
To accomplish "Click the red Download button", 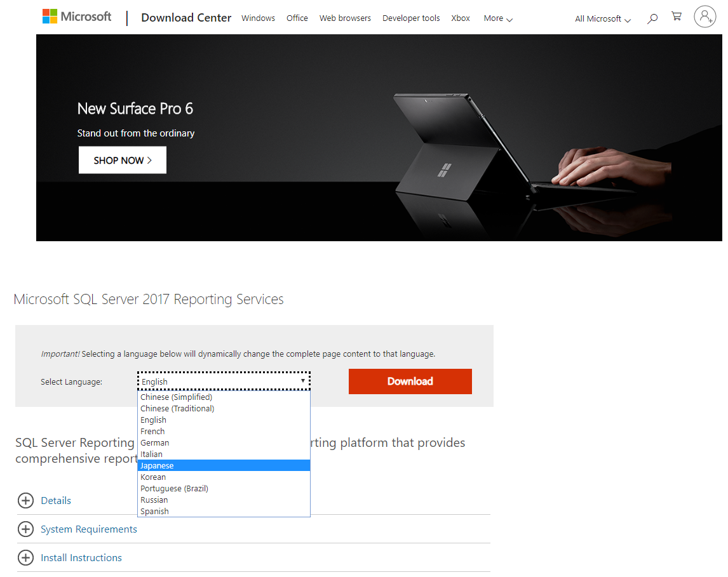I will pos(410,381).
